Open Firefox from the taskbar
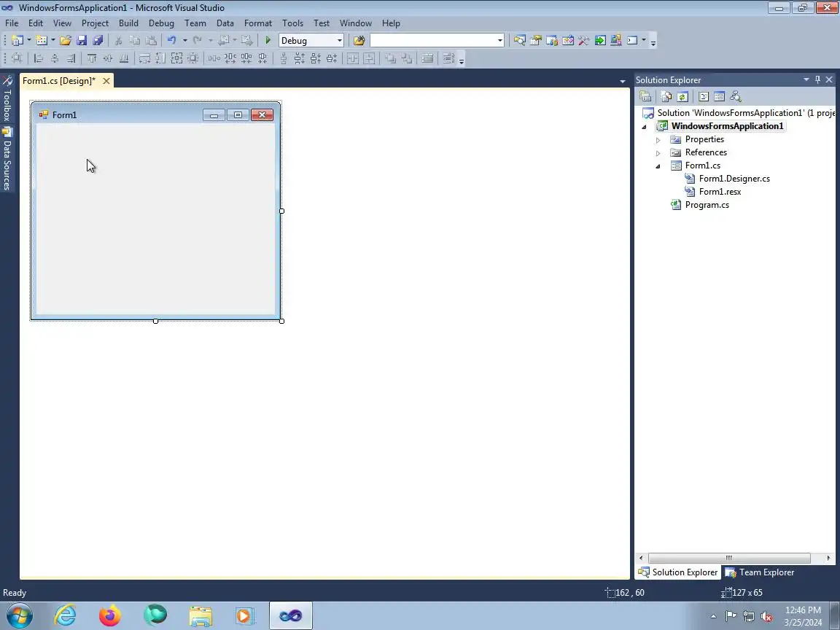The width and height of the screenshot is (840, 630). click(110, 615)
